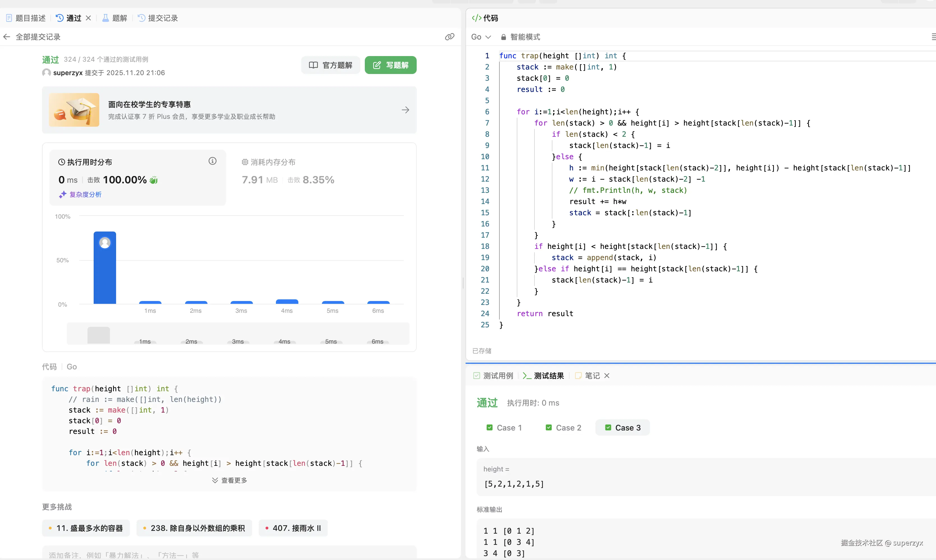The image size is (936, 560).
Task: Click the 1ms bar in runtime chart
Action: coord(150,302)
